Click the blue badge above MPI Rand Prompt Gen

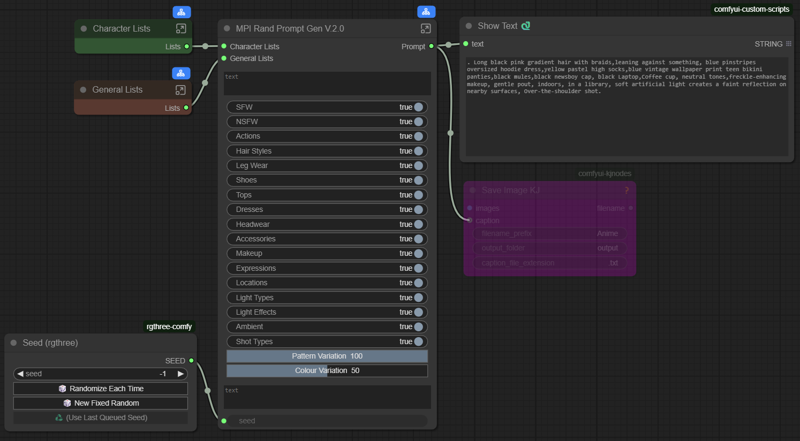click(426, 12)
